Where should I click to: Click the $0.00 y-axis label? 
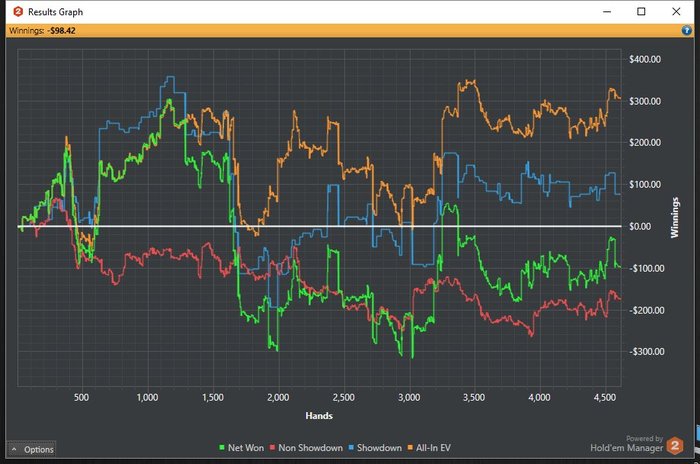(x=640, y=226)
